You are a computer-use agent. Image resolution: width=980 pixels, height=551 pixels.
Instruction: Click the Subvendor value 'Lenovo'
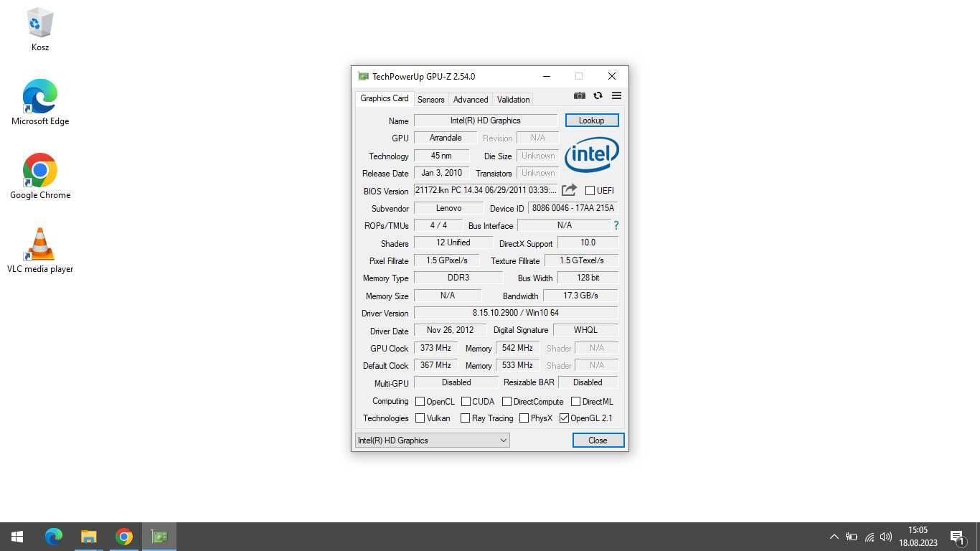tap(448, 208)
